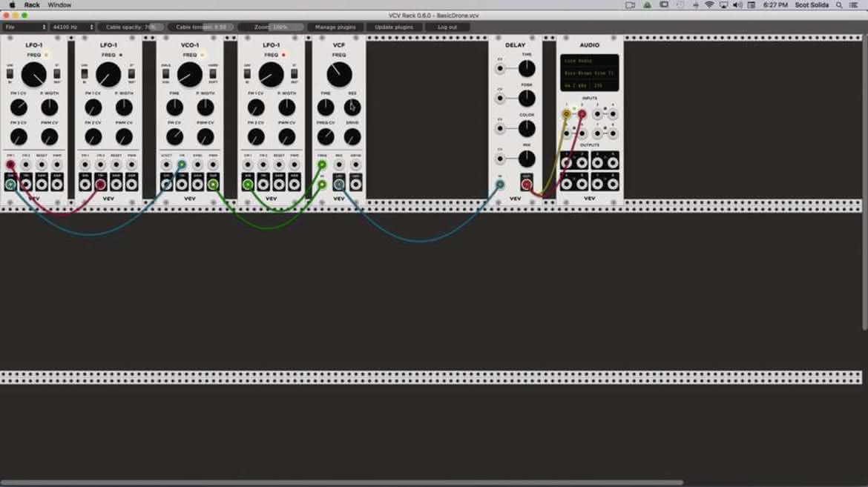Click VCF HPF output jack
Screen dimensions: 868x487
(355, 185)
